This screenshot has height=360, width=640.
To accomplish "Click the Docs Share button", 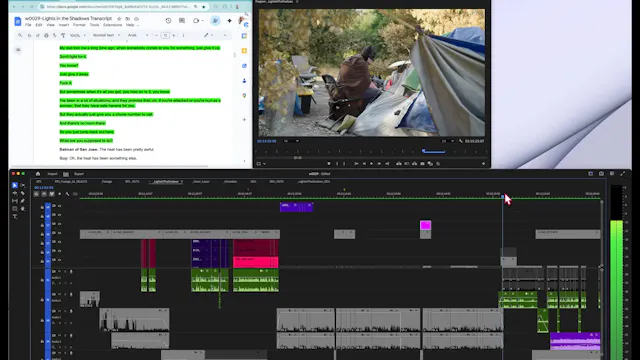I will pos(215,20).
